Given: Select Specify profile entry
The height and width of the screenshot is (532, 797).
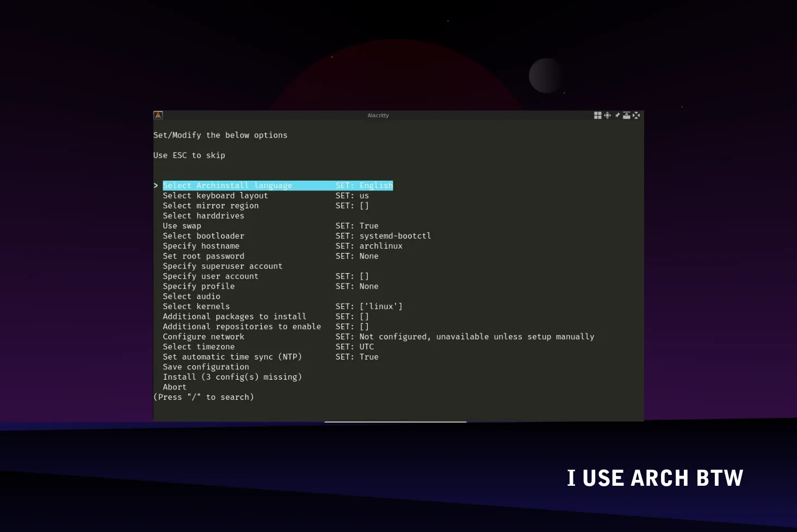Looking at the screenshot, I should coord(199,286).
